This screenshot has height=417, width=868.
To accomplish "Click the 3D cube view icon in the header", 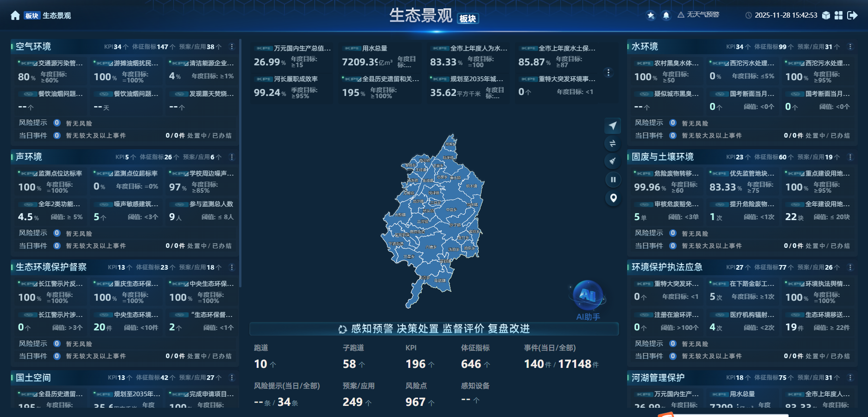I will [x=826, y=15].
